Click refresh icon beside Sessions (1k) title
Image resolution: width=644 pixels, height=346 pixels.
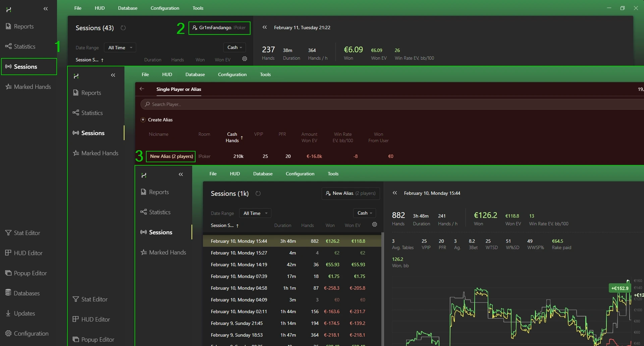point(258,193)
